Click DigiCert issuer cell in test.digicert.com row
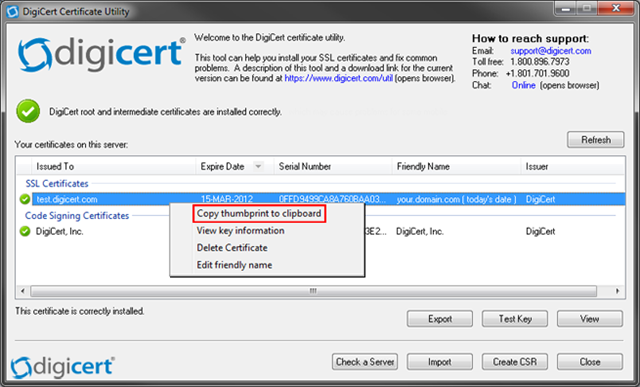Viewport: 640px width, 387px height. pyautogui.click(x=540, y=199)
